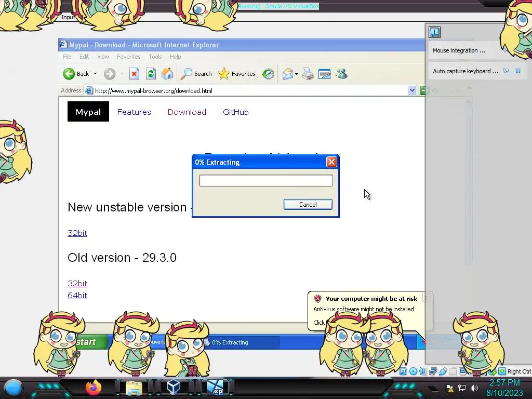Click the Home house icon
This screenshot has width=532, height=399.
167,74
